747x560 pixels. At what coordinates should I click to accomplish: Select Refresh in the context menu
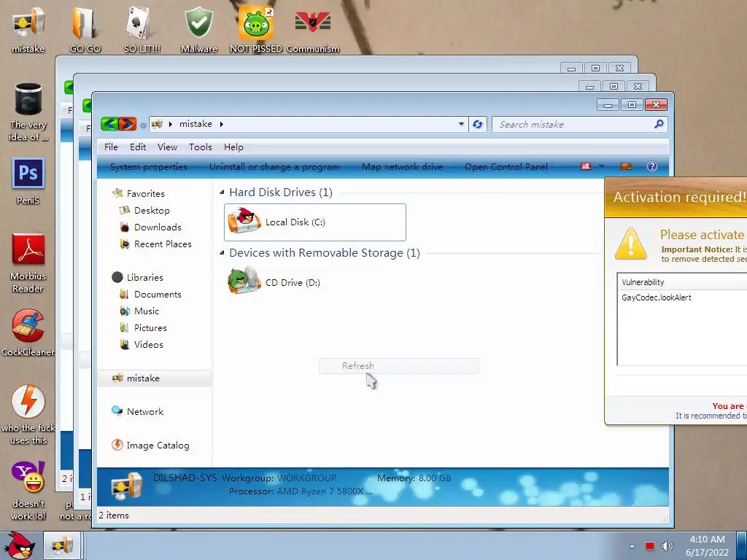pos(399,366)
